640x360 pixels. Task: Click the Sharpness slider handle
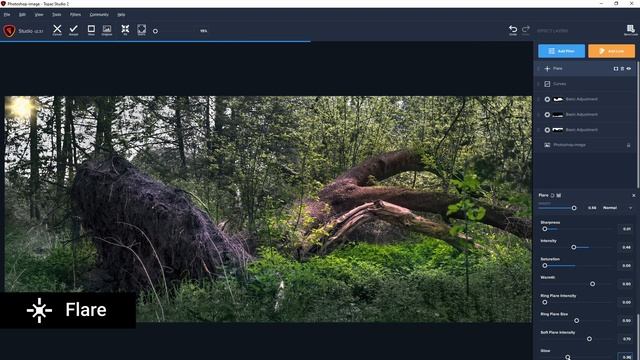545,229
